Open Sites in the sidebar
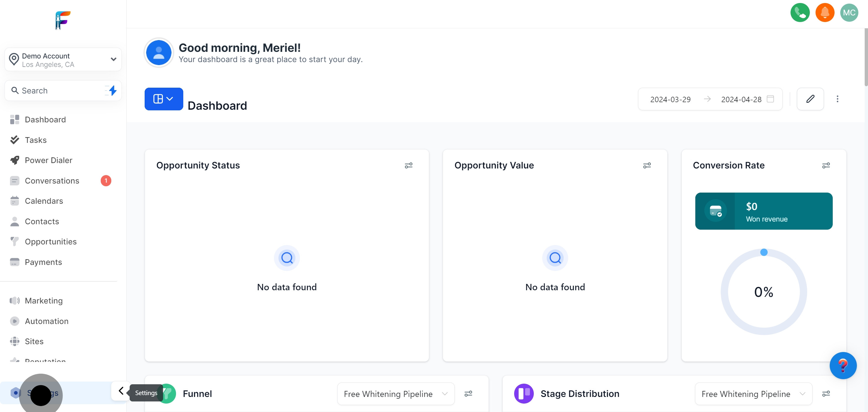 coord(34,341)
